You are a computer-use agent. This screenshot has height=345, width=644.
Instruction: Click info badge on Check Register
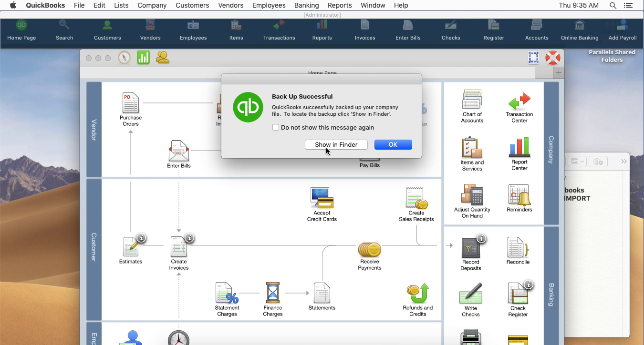click(x=529, y=284)
